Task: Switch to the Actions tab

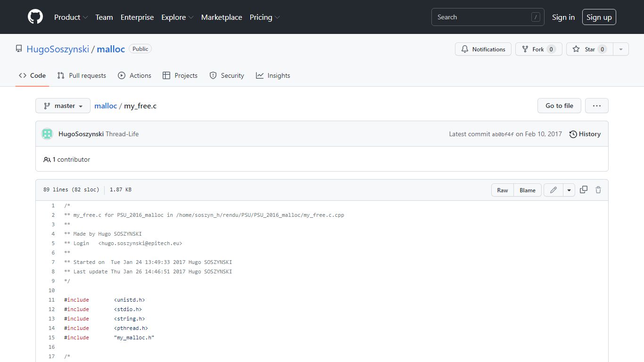Action: click(135, 75)
